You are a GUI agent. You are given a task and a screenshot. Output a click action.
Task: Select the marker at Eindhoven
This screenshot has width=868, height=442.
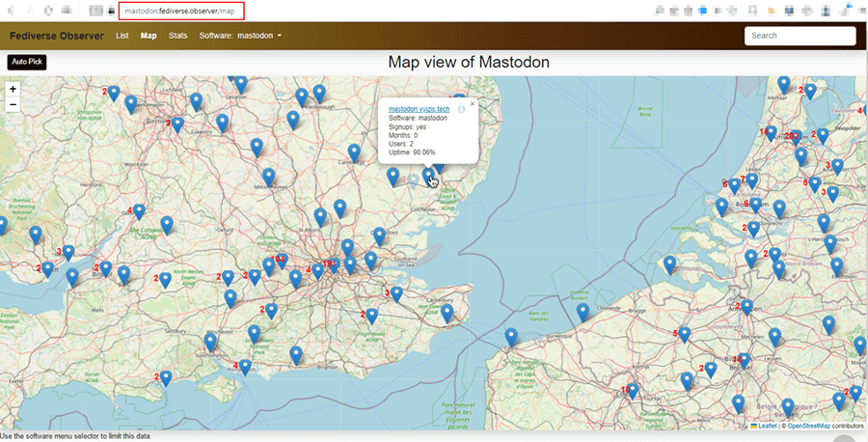point(836,267)
